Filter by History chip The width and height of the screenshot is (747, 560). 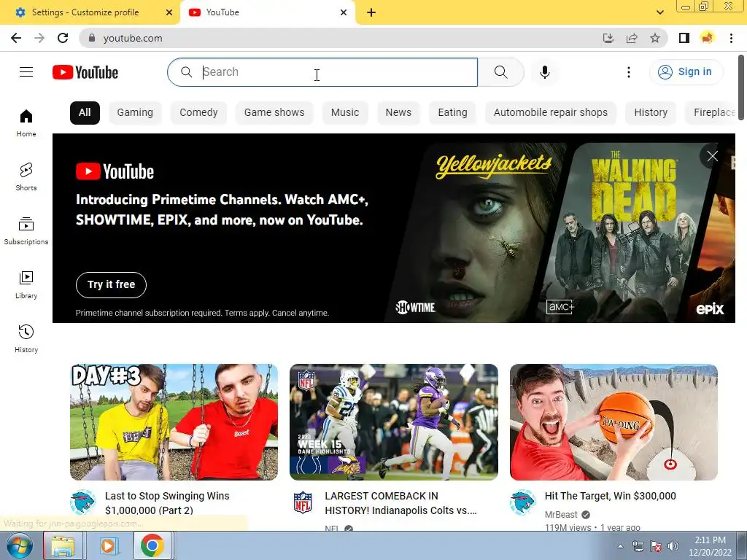[x=651, y=113]
